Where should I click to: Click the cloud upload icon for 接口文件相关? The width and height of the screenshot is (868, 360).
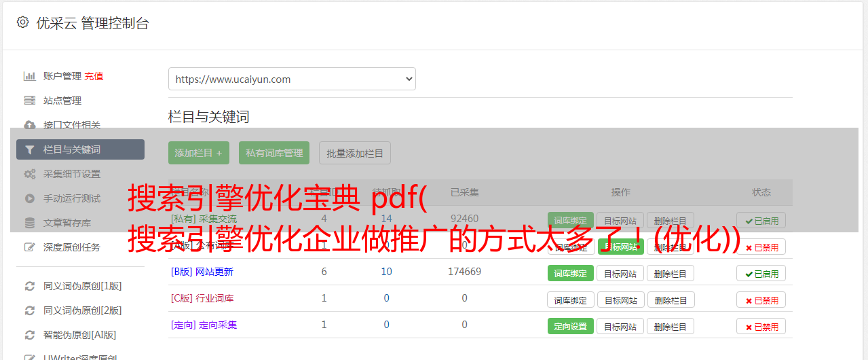[x=30, y=125]
